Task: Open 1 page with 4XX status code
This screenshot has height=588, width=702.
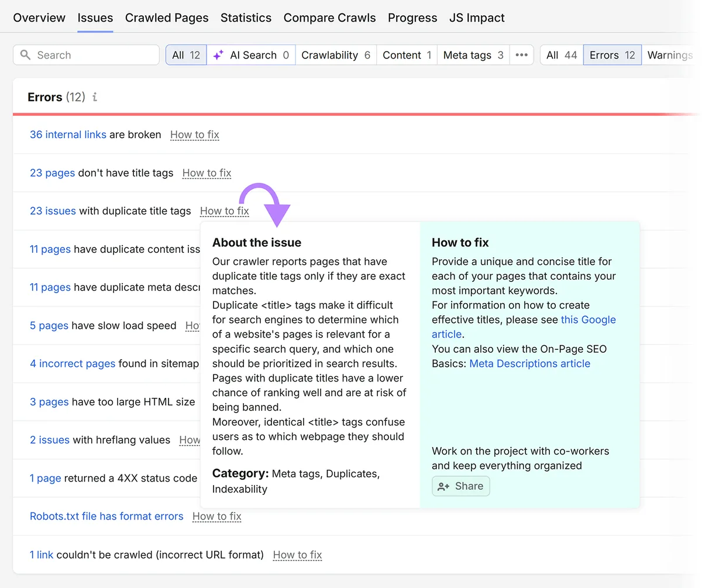Action: 46,479
